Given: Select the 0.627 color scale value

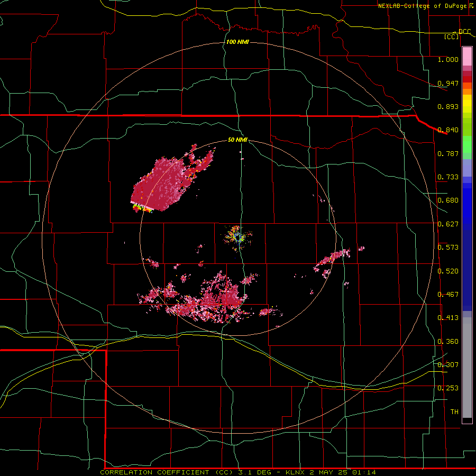Looking at the screenshot, I should click(x=448, y=224).
